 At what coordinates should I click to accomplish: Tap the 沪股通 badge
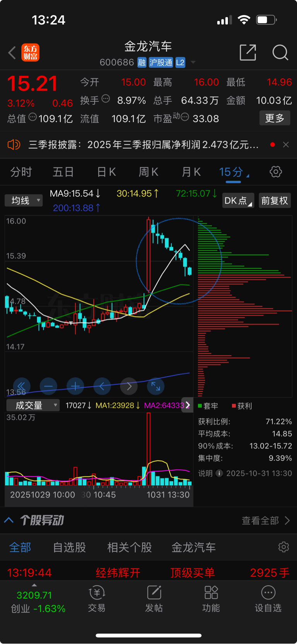point(161,62)
